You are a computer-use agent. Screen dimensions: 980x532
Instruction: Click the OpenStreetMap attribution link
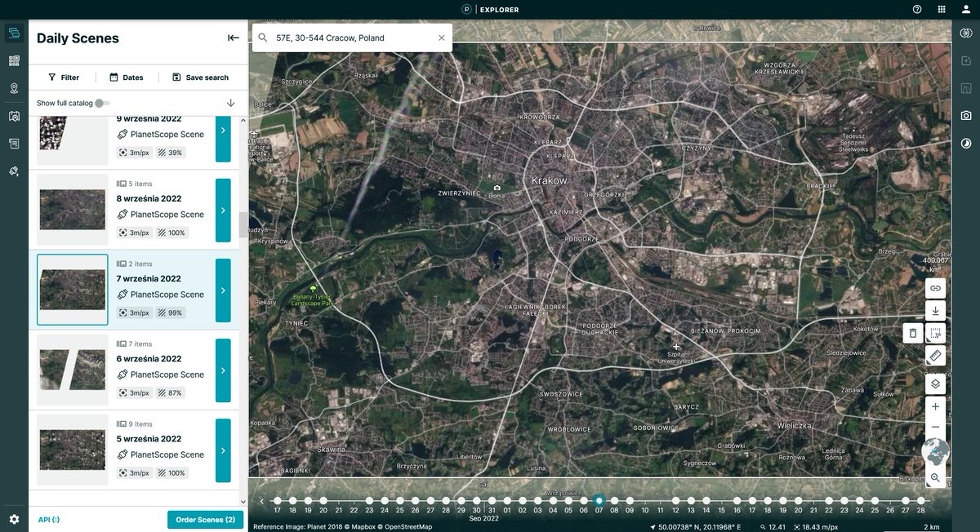coord(408,527)
